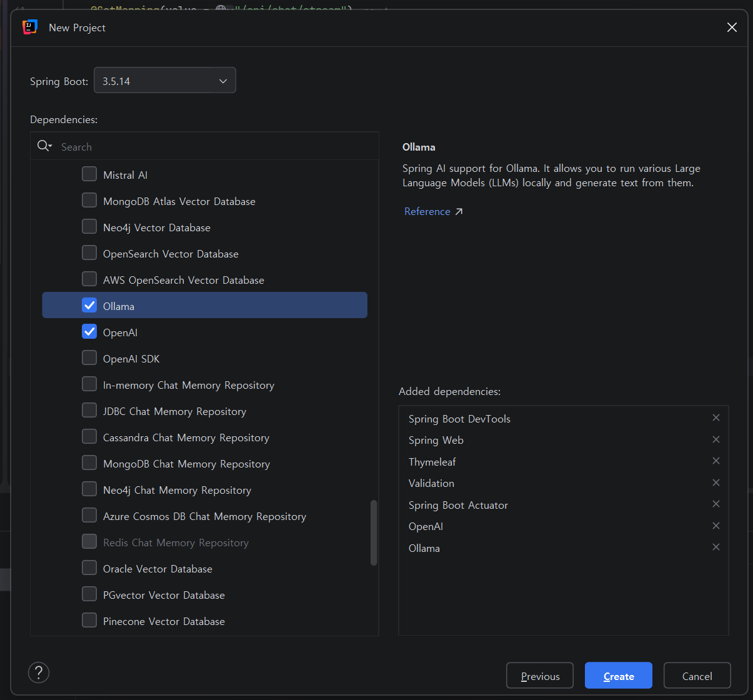753x700 pixels.
Task: Tick OpenSearch Vector Database checkbox
Action: (89, 252)
